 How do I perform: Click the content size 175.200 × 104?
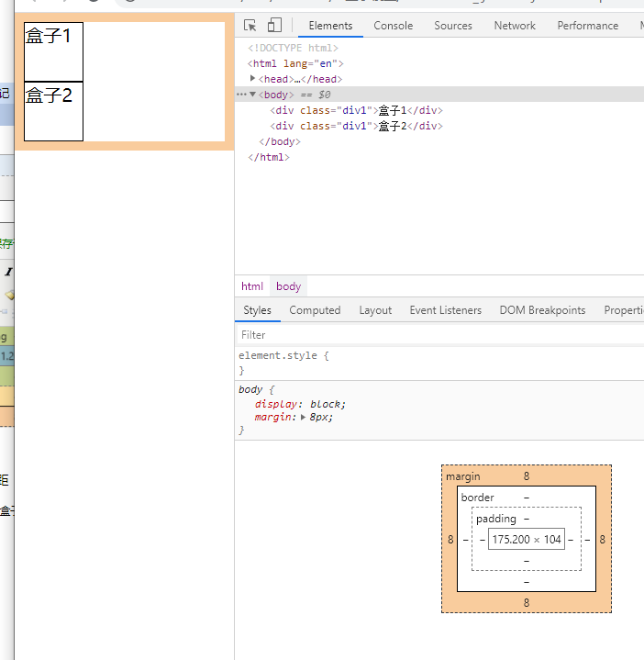pos(527,539)
